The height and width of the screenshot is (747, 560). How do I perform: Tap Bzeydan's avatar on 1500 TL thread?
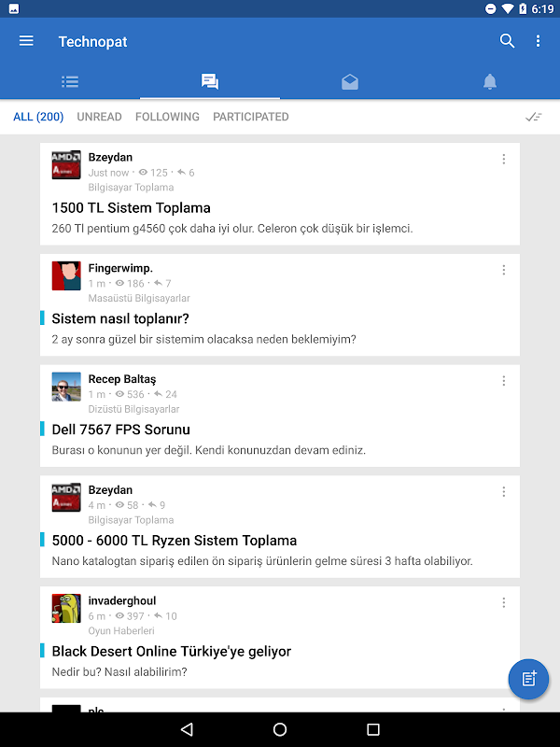tap(66, 165)
